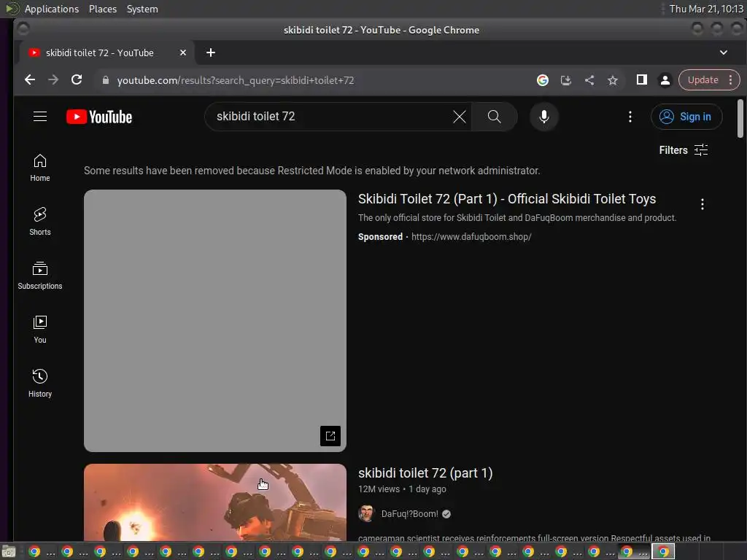The image size is (747, 560).
Task: Click the show desktop icon in bottom panel
Action: [9, 552]
